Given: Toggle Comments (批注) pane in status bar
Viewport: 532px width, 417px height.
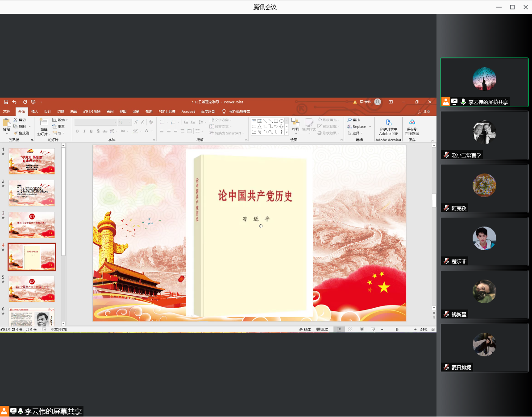Looking at the screenshot, I should [x=322, y=330].
